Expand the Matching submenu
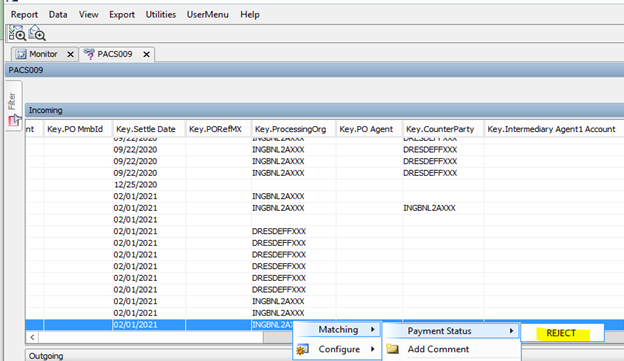Screen dimensions: 624x361 coord(337,330)
